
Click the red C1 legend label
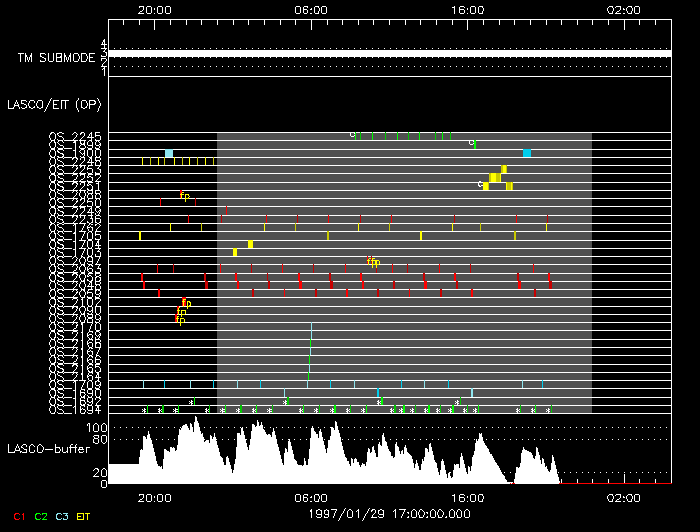click(x=20, y=516)
